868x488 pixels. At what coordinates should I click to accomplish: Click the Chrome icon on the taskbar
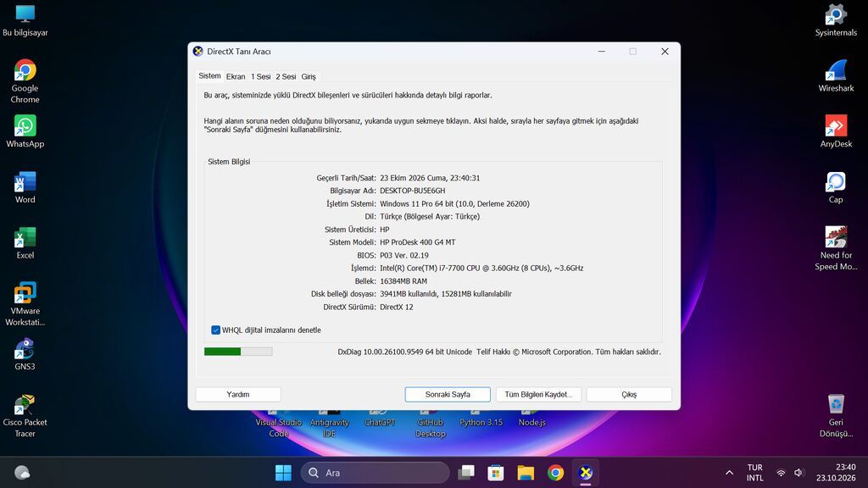tap(555, 473)
